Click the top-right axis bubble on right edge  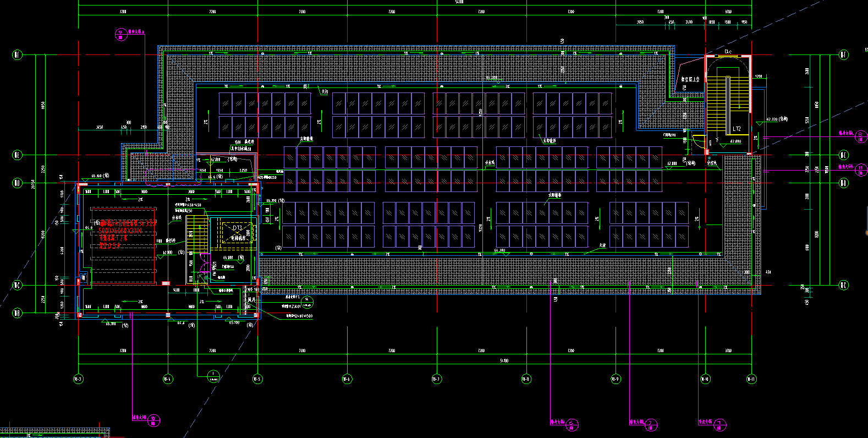pos(843,54)
